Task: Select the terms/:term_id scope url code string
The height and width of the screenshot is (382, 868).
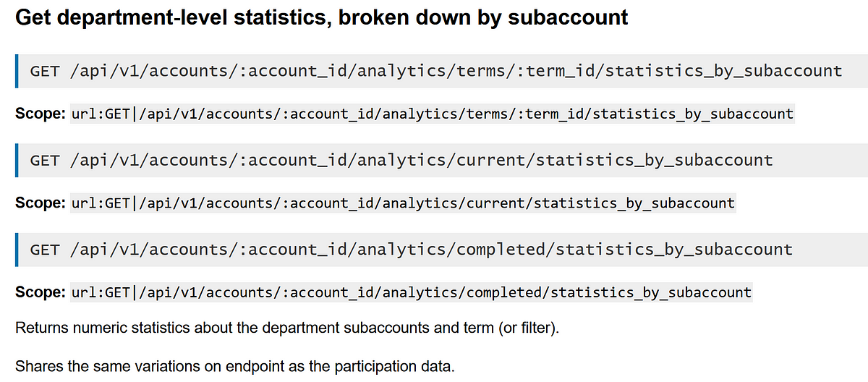Action: point(433,114)
